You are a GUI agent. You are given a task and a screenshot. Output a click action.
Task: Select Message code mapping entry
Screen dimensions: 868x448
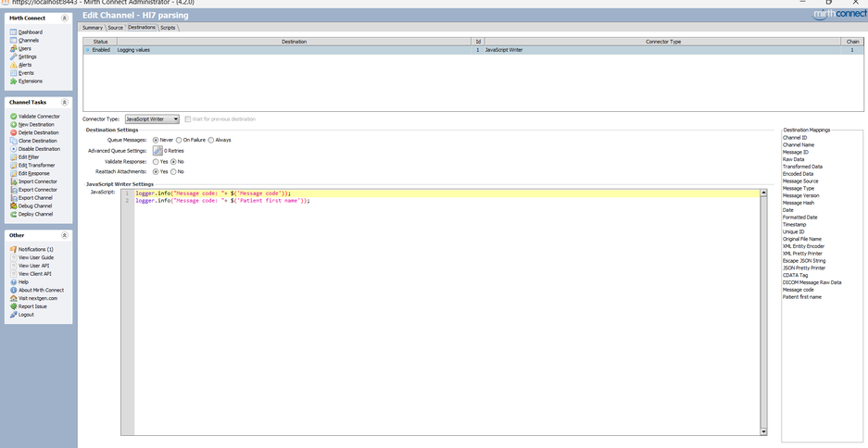(x=798, y=290)
